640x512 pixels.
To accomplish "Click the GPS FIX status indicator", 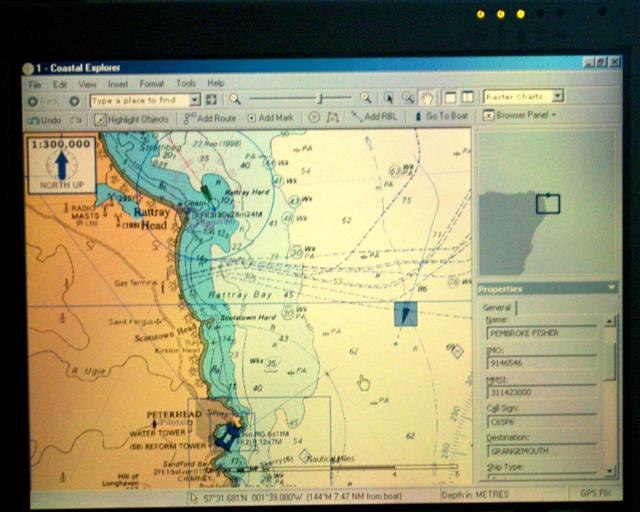I will point(595,493).
